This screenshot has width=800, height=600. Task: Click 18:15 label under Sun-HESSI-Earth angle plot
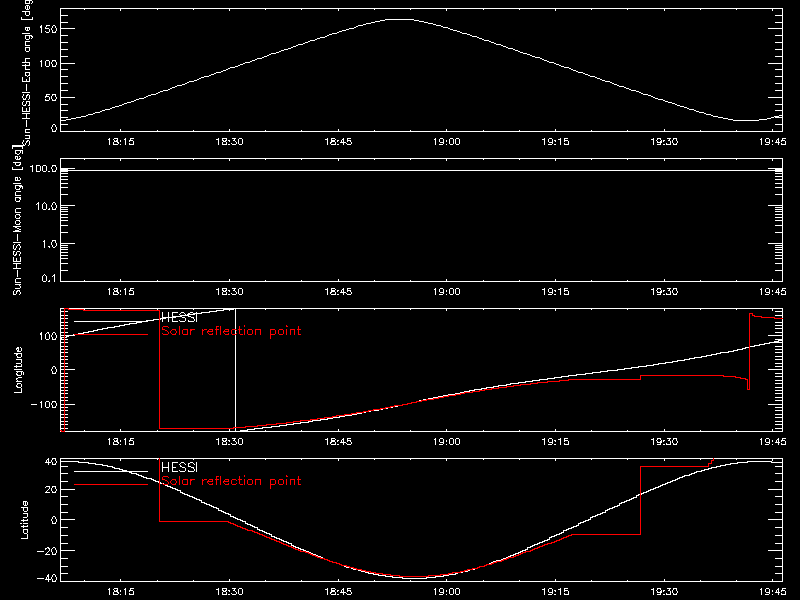pos(121,142)
